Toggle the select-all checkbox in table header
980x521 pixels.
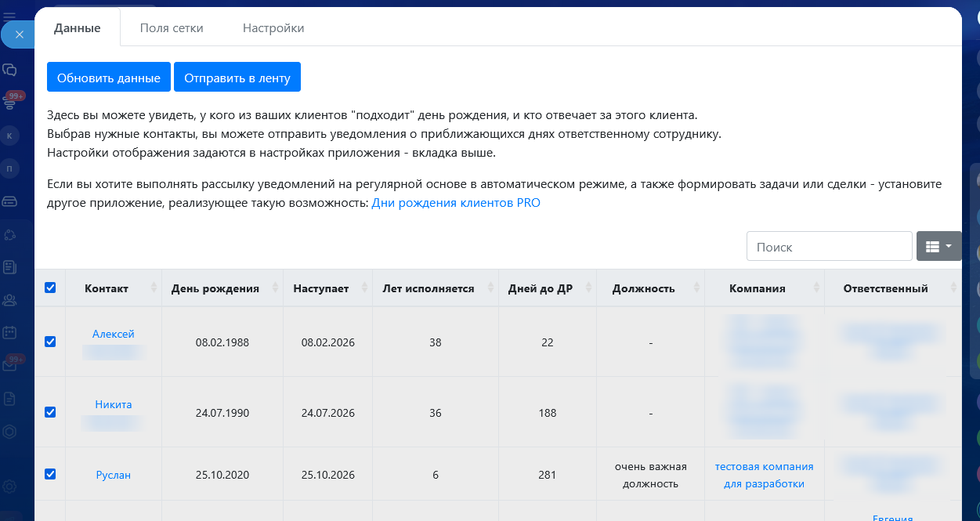[50, 288]
